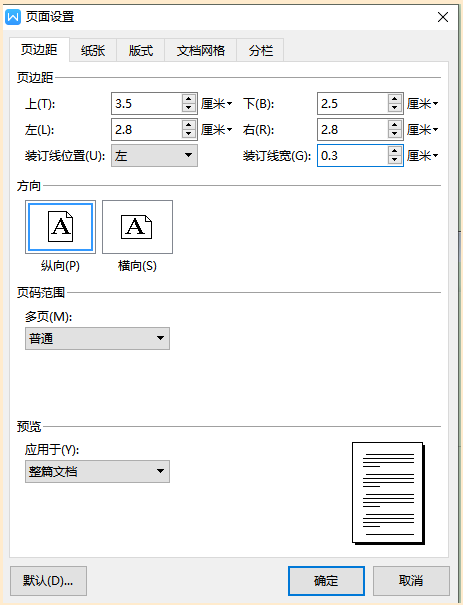The height and width of the screenshot is (605, 463).
Task: Click the 左(L) margin input field
Action: click(147, 130)
